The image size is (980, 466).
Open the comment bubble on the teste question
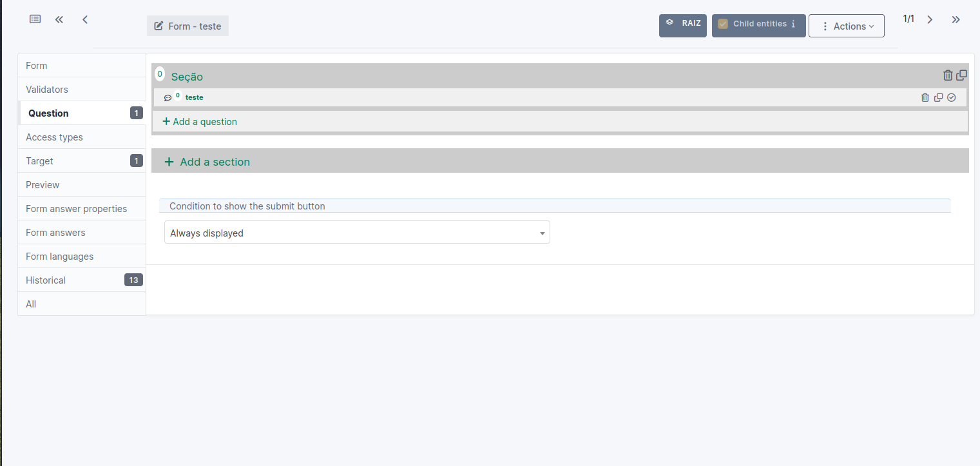pos(168,97)
